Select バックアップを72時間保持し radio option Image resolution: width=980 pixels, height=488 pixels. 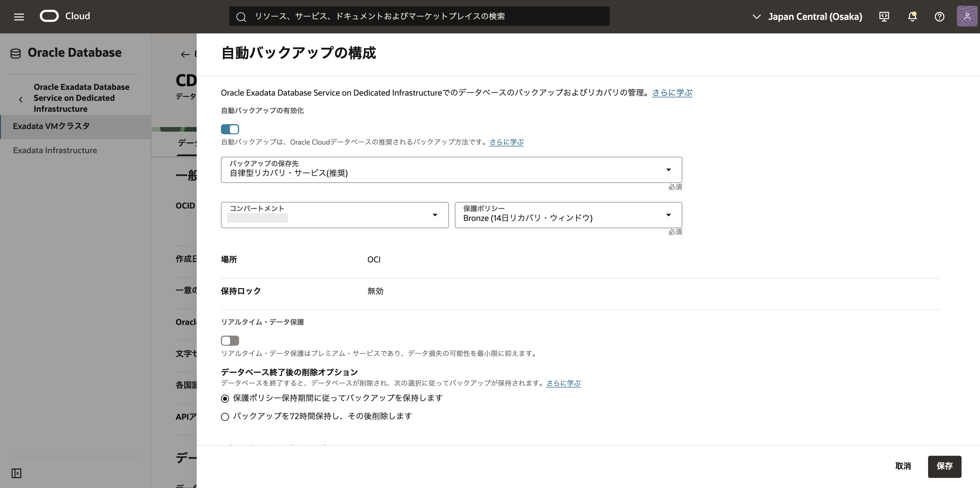[x=225, y=417]
